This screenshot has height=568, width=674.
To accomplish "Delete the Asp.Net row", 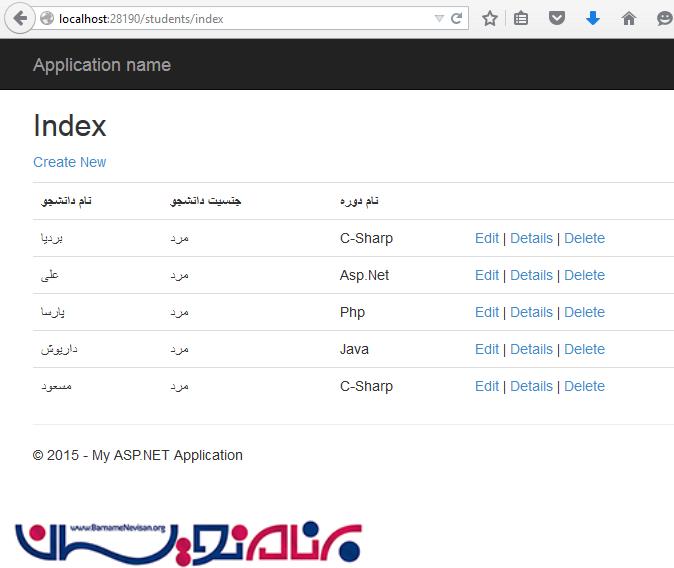I will tap(584, 275).
